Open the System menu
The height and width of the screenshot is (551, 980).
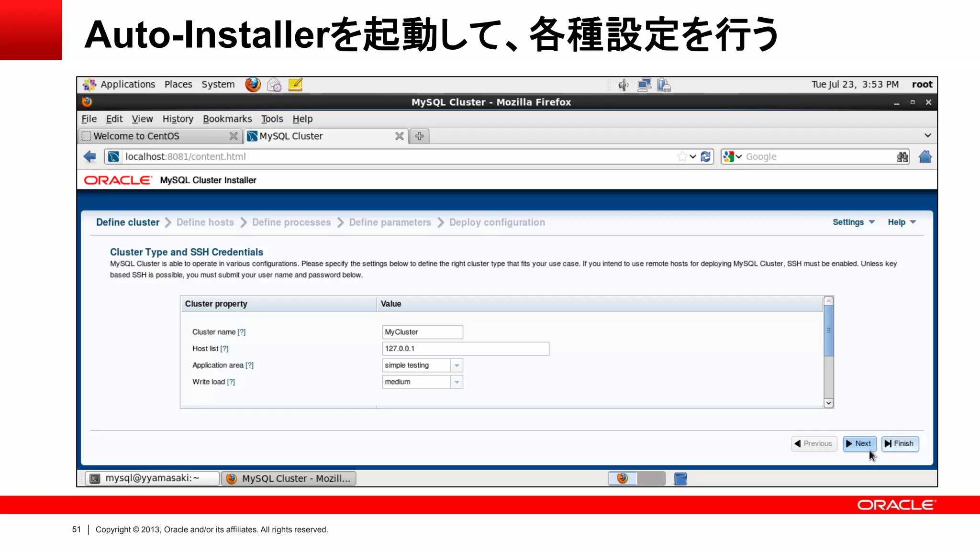[218, 85]
